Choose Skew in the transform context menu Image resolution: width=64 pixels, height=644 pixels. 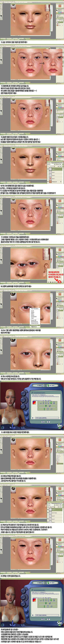pyautogui.click(x=32, y=314)
